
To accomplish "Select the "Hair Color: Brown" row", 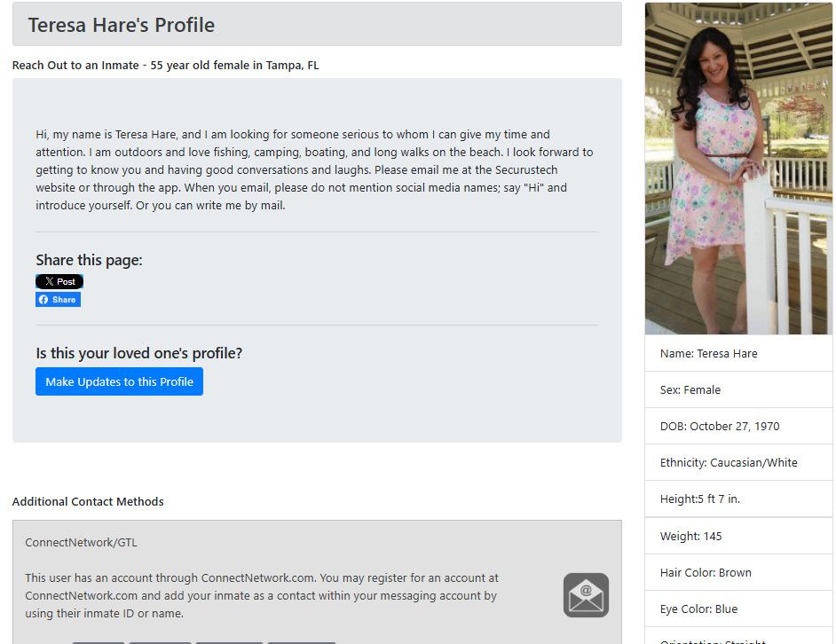I will click(738, 572).
